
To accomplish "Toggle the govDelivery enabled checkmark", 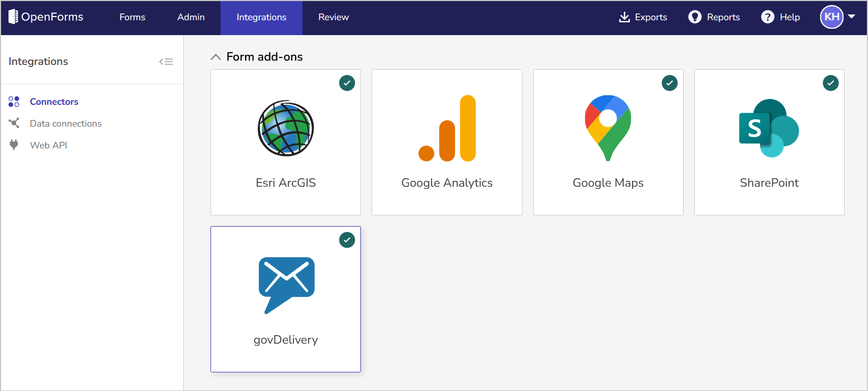I will pos(347,240).
